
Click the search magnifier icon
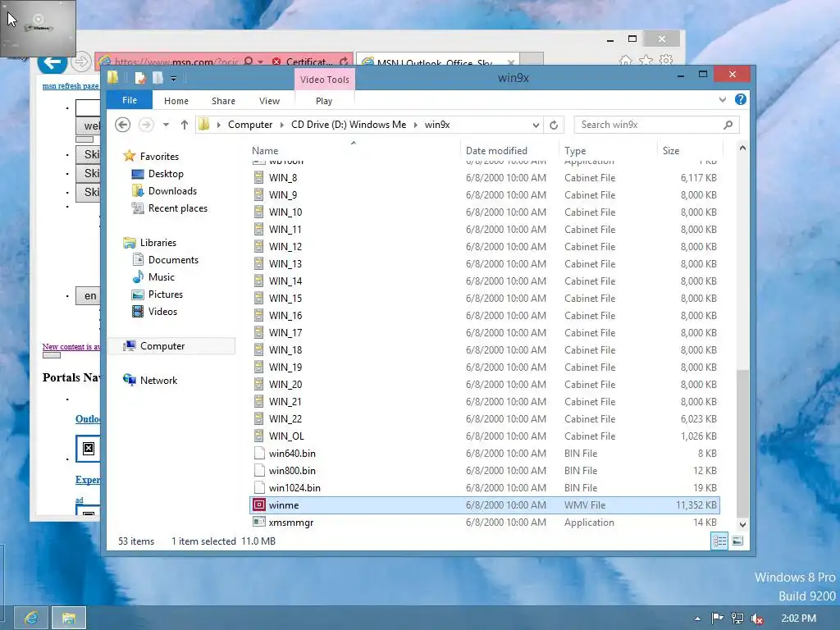coord(728,125)
